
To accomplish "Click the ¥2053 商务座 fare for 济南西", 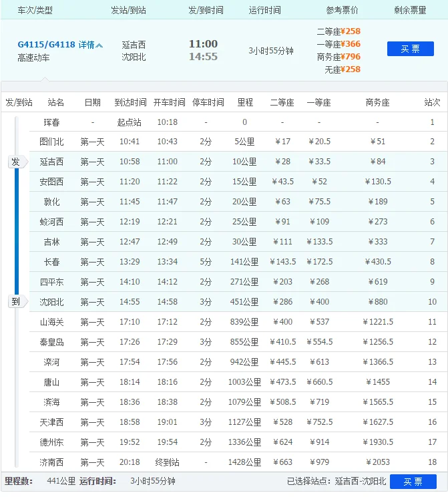I will pyautogui.click(x=378, y=462).
